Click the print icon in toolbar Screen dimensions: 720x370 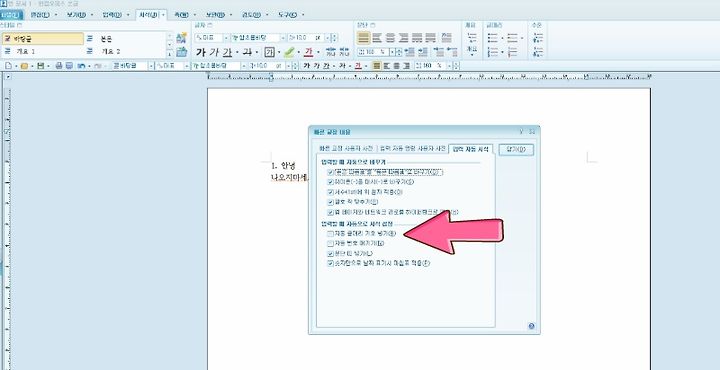click(x=58, y=66)
